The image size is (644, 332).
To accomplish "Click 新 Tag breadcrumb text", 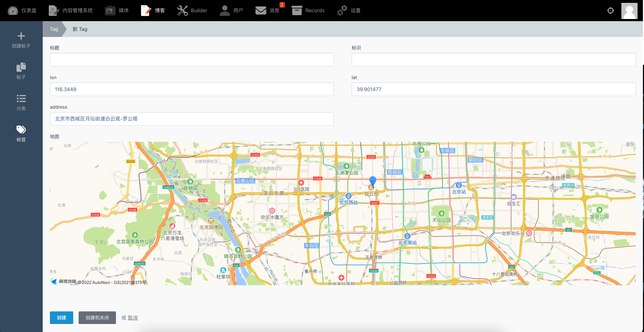I will click(x=80, y=29).
